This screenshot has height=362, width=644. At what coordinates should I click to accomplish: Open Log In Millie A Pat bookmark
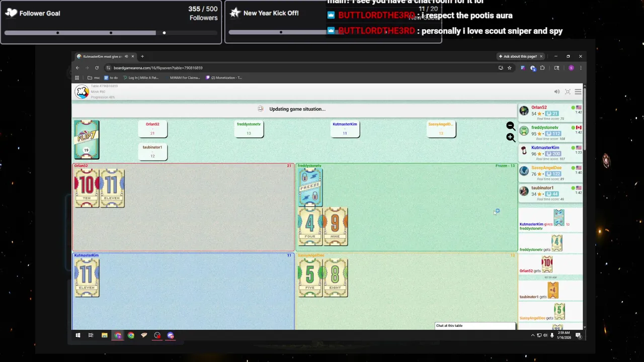[x=141, y=78]
